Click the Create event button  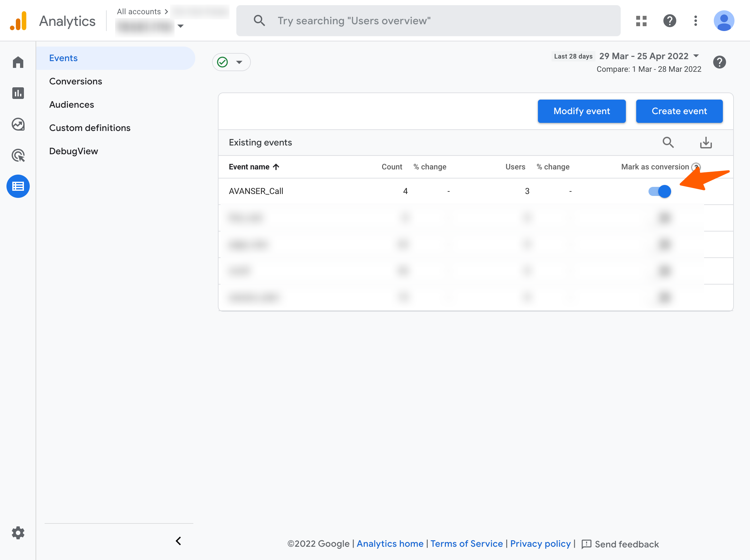point(679,111)
